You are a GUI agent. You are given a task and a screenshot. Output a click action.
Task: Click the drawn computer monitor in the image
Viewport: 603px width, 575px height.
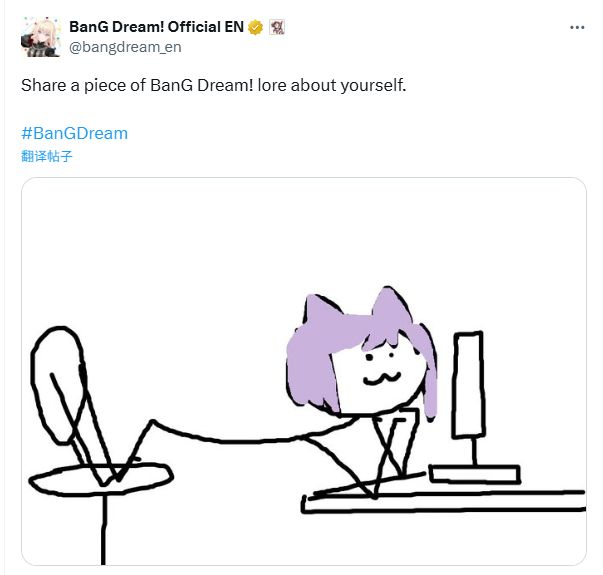pos(468,385)
